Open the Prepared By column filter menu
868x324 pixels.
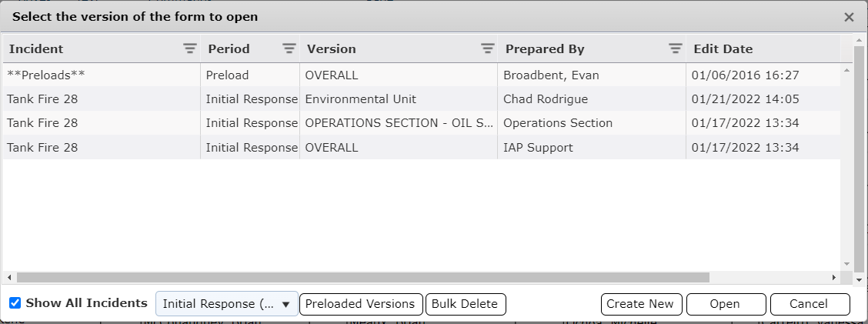point(675,48)
